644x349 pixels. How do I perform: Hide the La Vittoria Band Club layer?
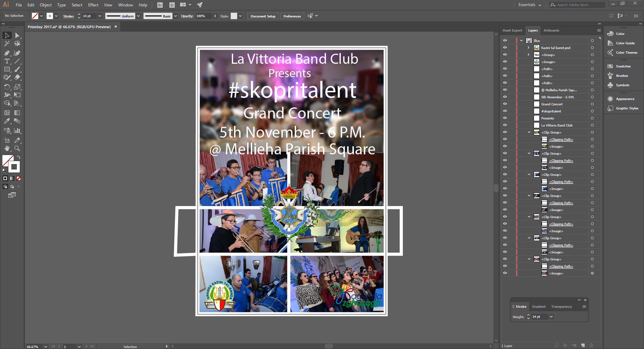pos(505,125)
